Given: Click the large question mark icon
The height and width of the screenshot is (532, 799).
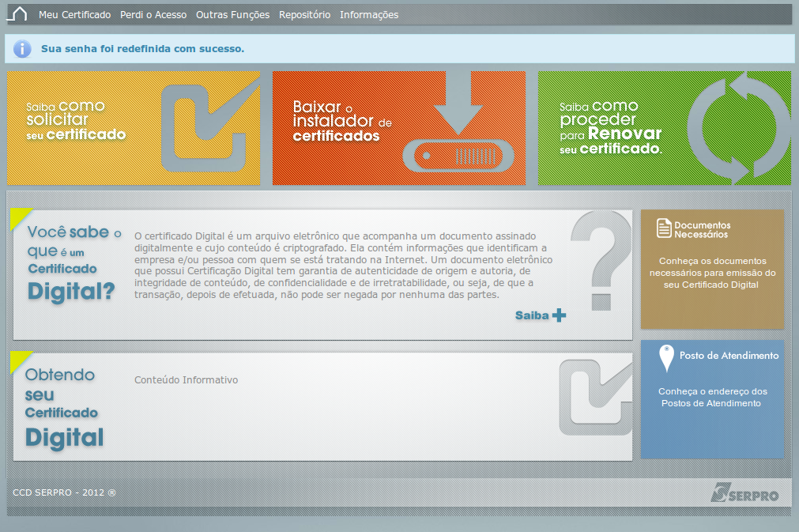Looking at the screenshot, I should 601,261.
